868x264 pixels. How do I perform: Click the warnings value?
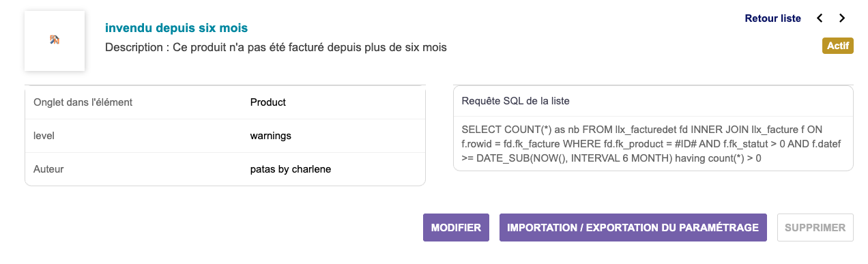[x=271, y=136]
